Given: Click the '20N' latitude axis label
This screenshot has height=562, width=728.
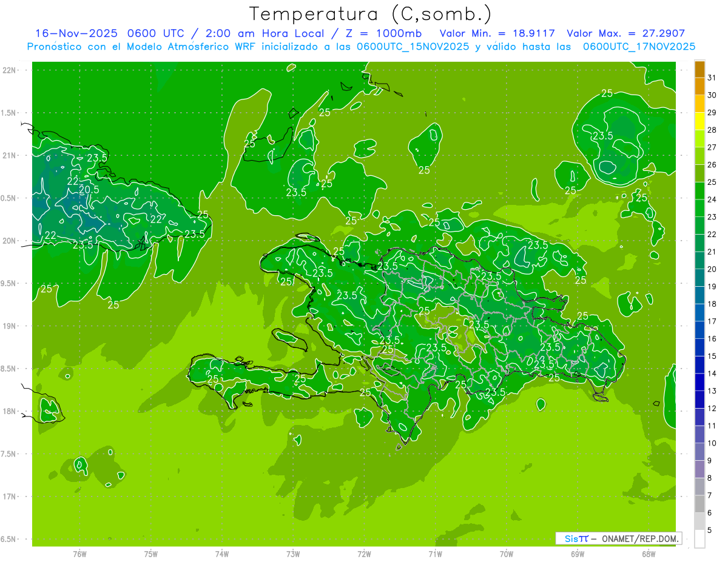Looking at the screenshot, I should click(x=10, y=241).
